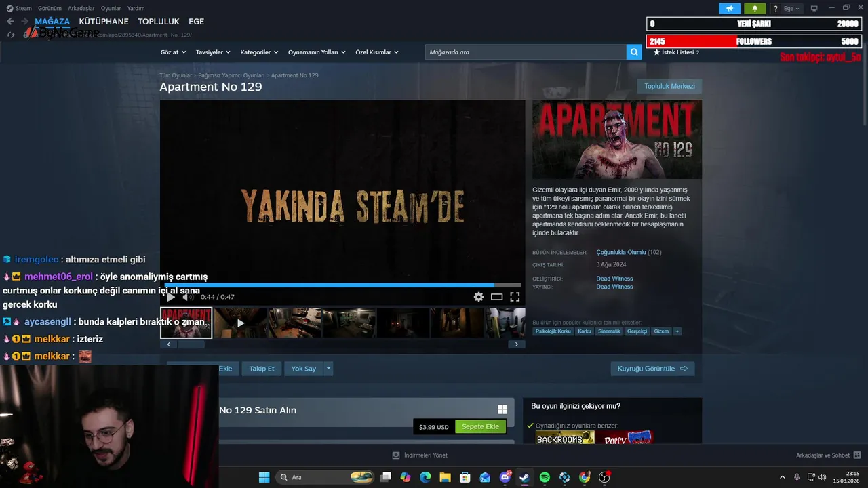Viewport: 868px width, 488px height.
Task: Open Copilot icon in taskbar
Action: (x=406, y=477)
